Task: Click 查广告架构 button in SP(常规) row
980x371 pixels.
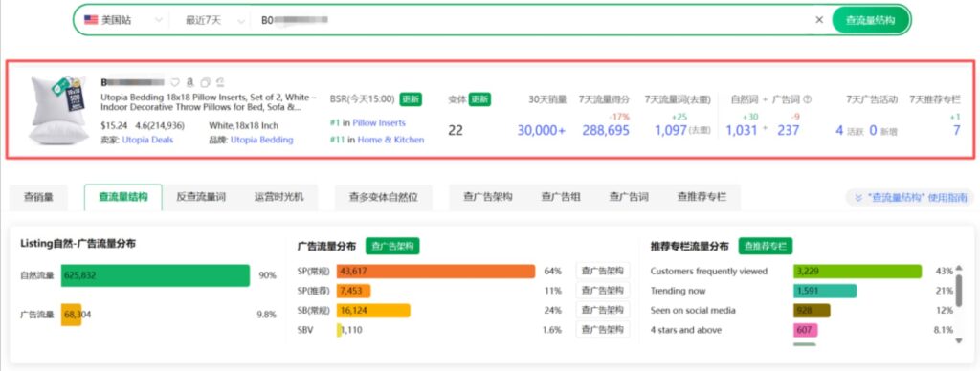Action: (x=603, y=271)
